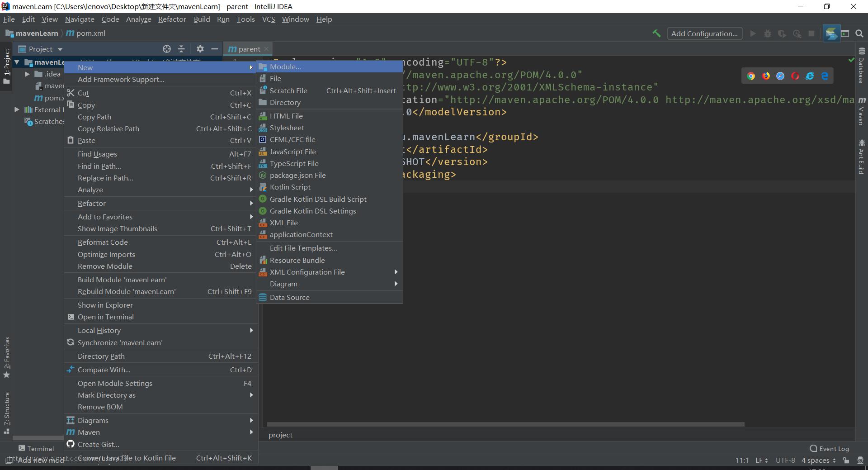Click the read-only lock icon in status bar
868x470 pixels.
(846, 461)
